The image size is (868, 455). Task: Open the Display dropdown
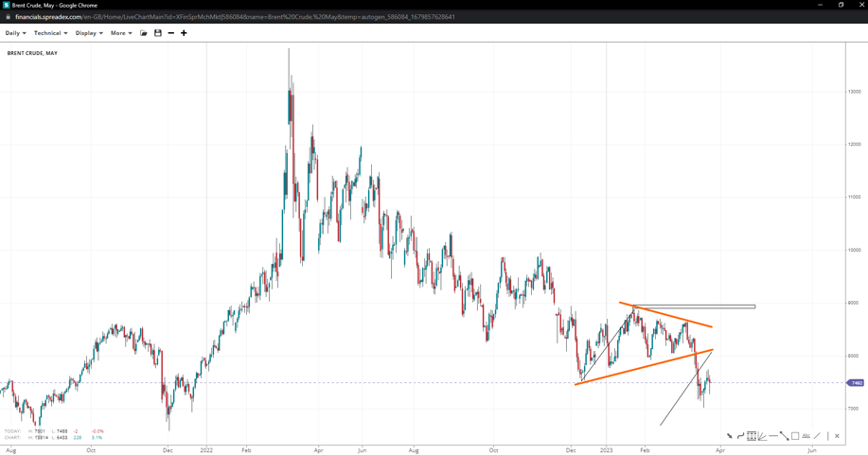pyautogui.click(x=89, y=33)
